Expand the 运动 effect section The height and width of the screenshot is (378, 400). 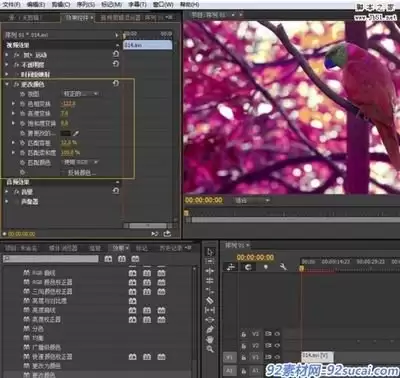[7, 55]
